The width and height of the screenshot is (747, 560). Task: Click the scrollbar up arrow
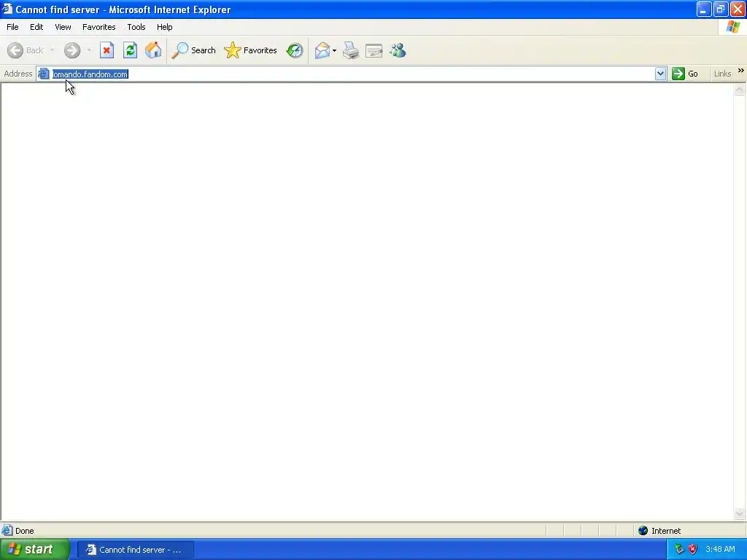point(740,90)
